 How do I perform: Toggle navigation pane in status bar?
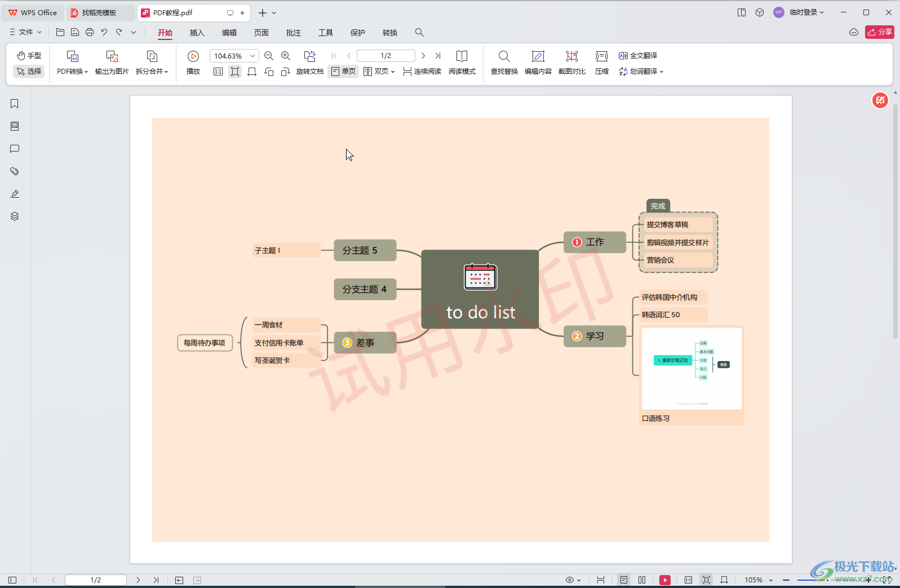pyautogui.click(x=12, y=580)
